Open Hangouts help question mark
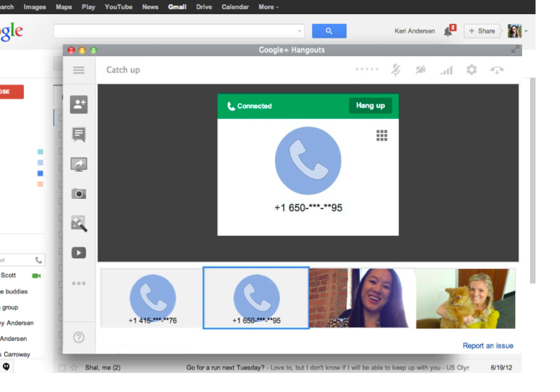This screenshot has width=560, height=392. [x=78, y=337]
